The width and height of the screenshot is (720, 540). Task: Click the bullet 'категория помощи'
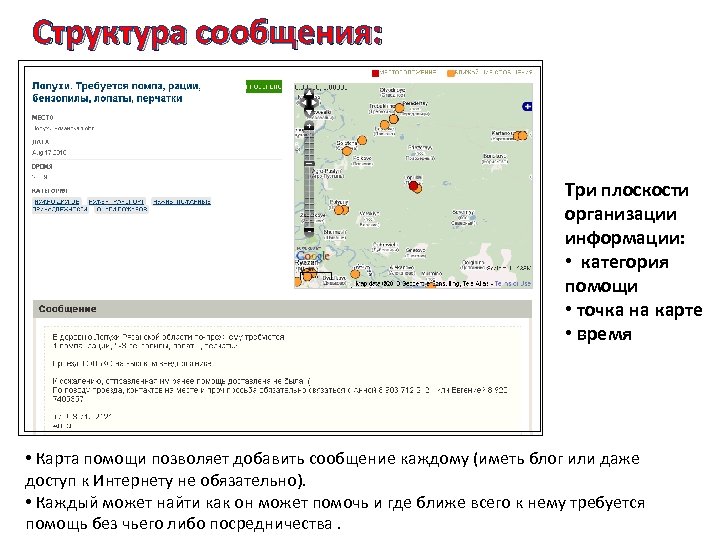(617, 274)
